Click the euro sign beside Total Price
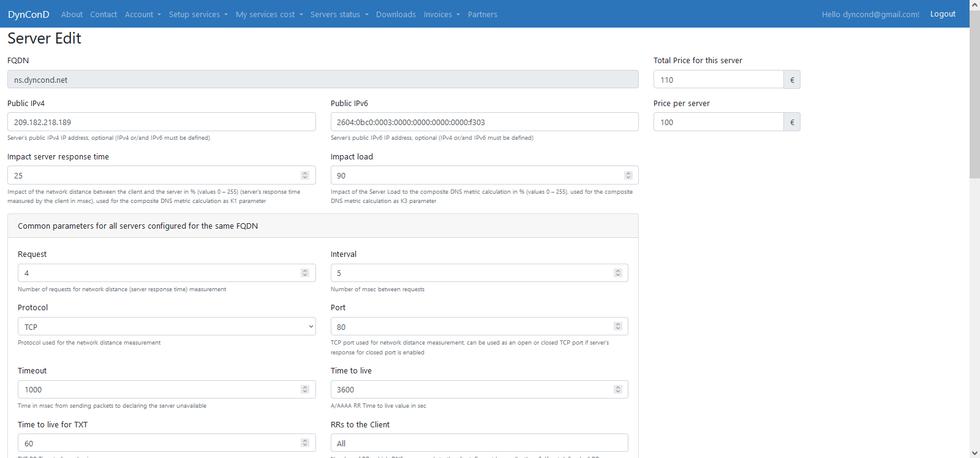This screenshot has height=458, width=980. point(792,80)
